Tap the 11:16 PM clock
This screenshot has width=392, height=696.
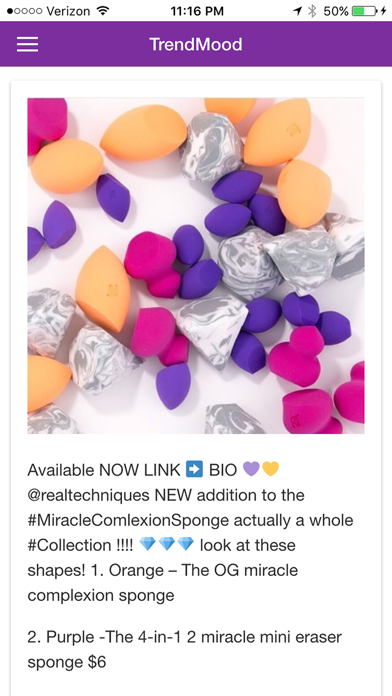197,11
